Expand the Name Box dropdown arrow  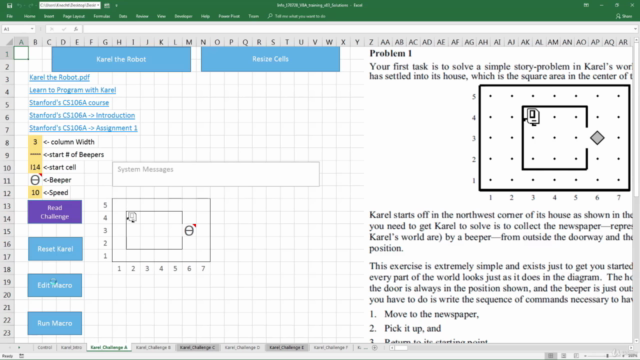point(32,29)
